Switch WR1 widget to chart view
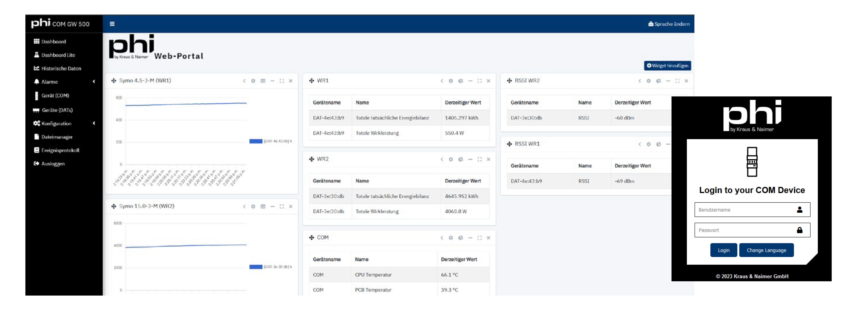This screenshot has height=310, width=868. (460, 81)
